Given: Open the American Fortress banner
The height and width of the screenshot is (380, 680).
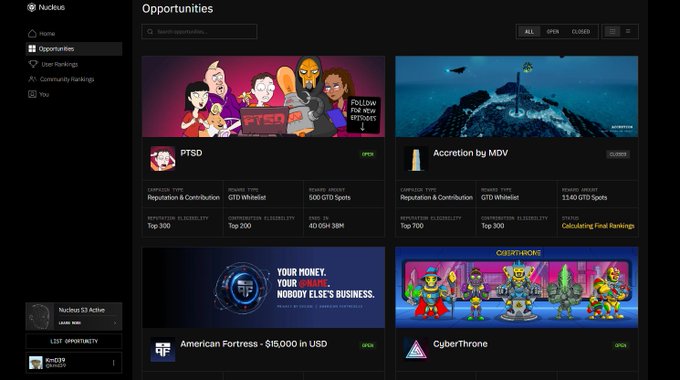Looking at the screenshot, I should pos(263,288).
